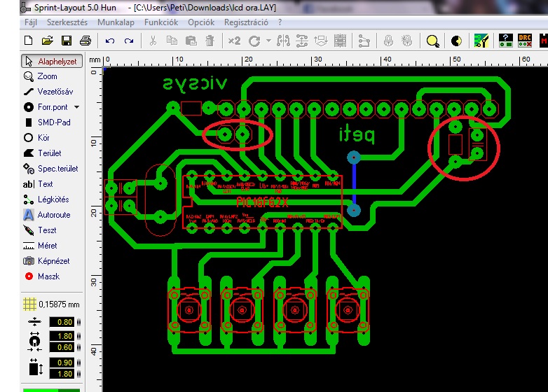This screenshot has width=548, height=392.
Task: Expand the Forr.pont pad shape dropdown
Action: [x=77, y=107]
